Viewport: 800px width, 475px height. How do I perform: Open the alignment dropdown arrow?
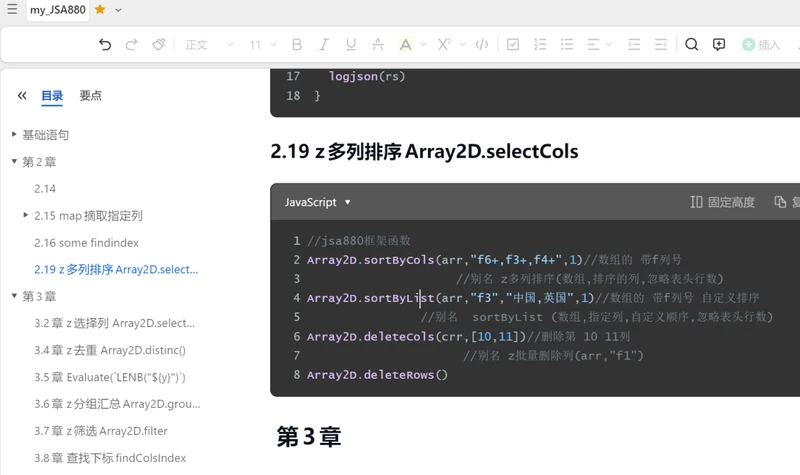tap(609, 45)
